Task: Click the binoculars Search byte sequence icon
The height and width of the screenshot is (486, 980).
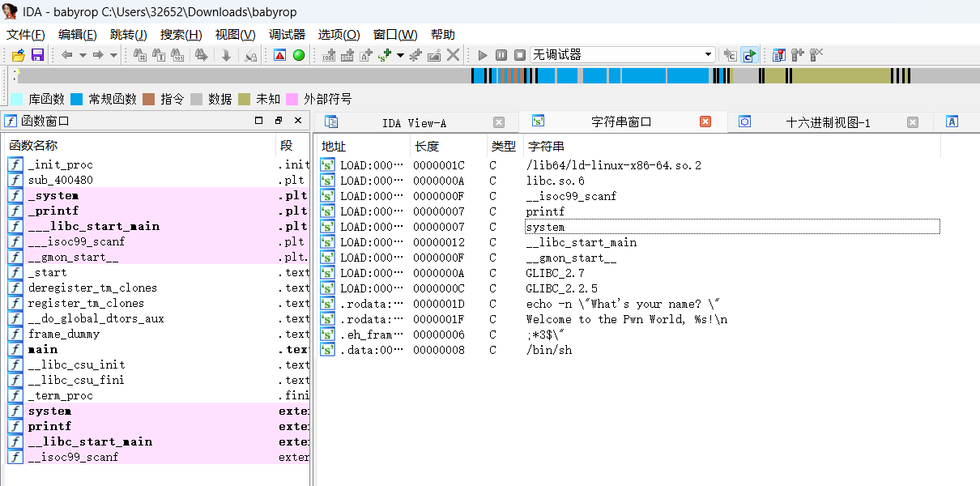Action: click(x=179, y=55)
